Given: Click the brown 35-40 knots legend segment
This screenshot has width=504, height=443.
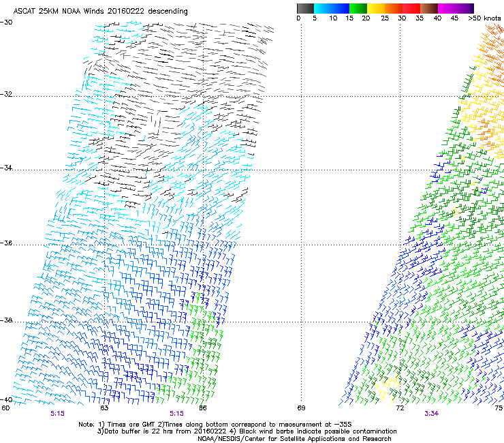Looking at the screenshot, I should click(x=430, y=8).
